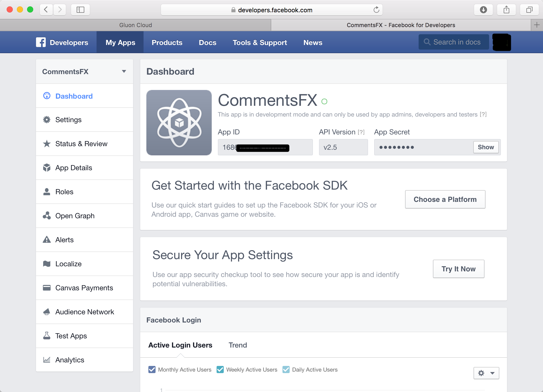Open the Tools & Support menu
543x392 pixels.
260,42
